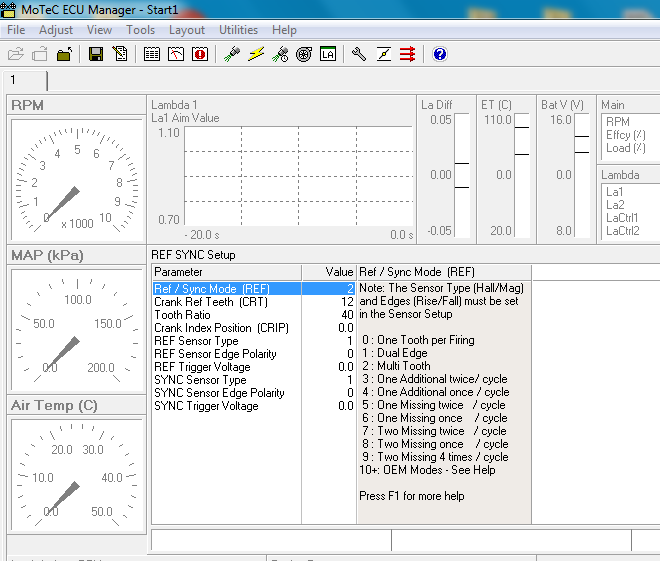Select REF Sensor Type parameter
This screenshot has width=660, height=561.
tap(196, 341)
